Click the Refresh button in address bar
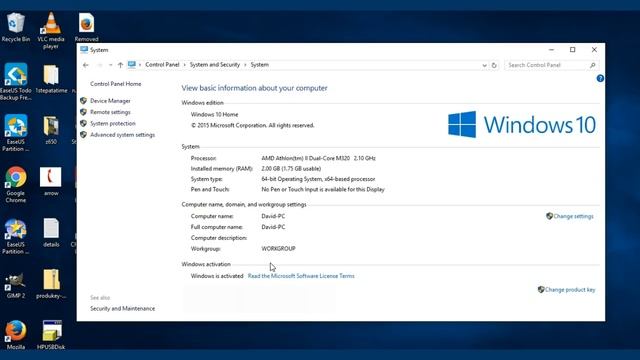Image resolution: width=640 pixels, height=360 pixels. pos(494,65)
